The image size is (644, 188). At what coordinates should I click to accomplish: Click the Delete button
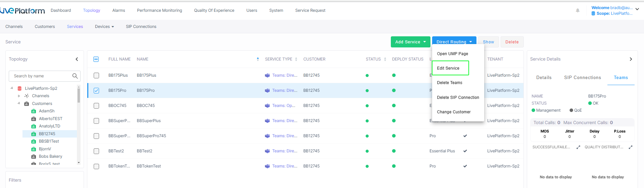[x=512, y=42]
